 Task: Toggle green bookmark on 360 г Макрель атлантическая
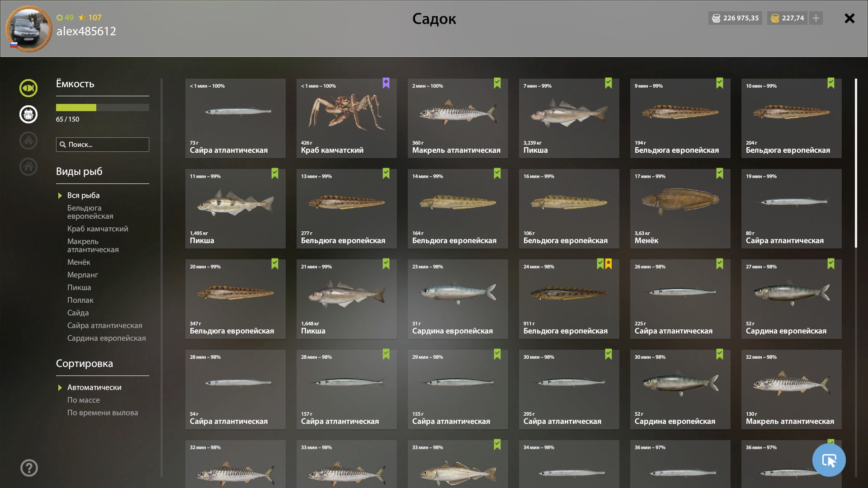497,83
